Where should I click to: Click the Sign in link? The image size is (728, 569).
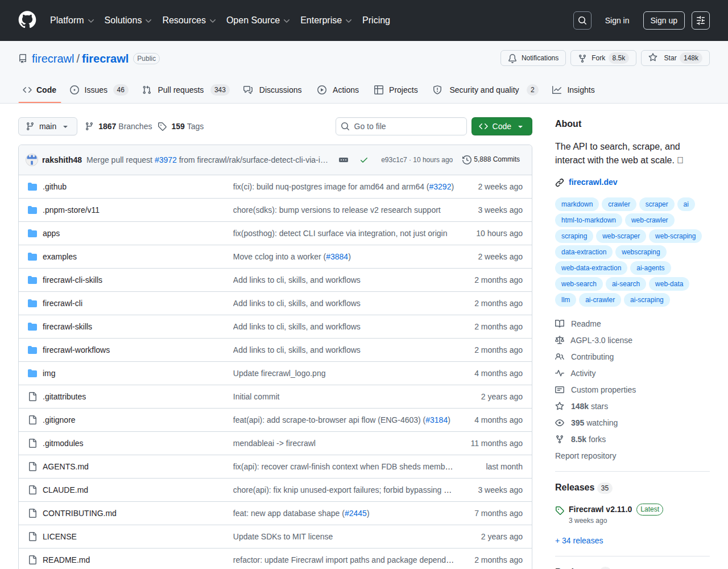617,20
